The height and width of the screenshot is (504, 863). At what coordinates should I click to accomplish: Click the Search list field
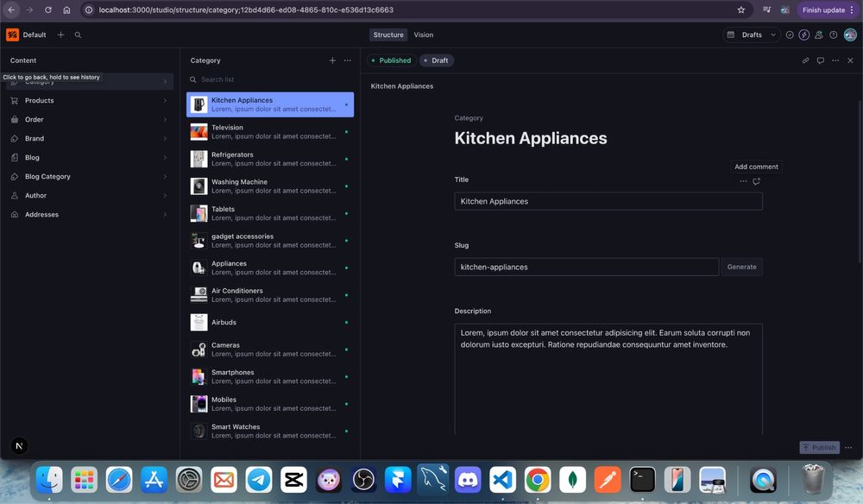click(268, 79)
